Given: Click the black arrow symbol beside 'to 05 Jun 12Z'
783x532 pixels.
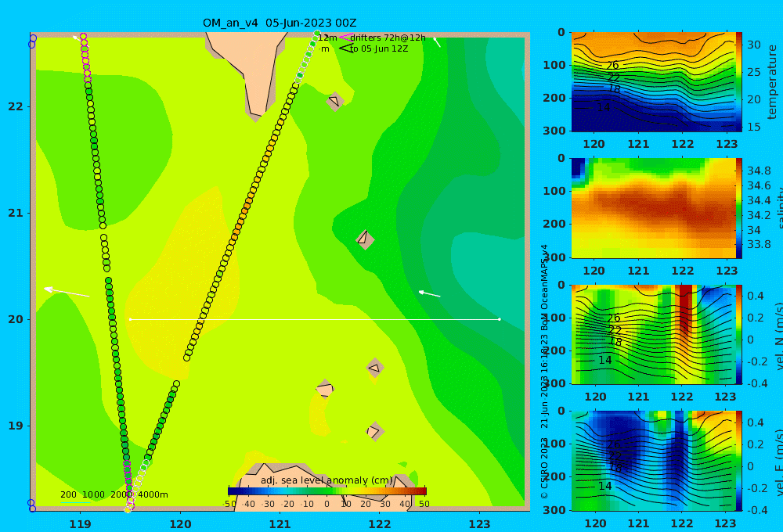Looking at the screenshot, I should click(x=346, y=49).
